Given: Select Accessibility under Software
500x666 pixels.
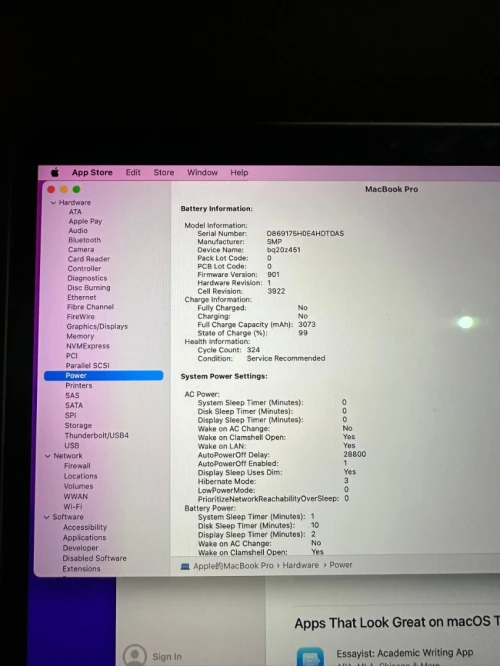Looking at the screenshot, I should 85,527.
